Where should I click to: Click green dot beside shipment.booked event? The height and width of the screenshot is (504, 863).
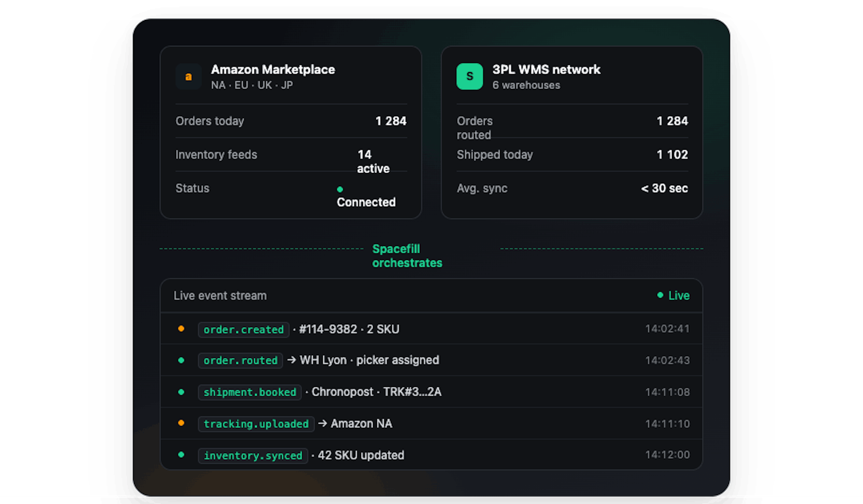pyautogui.click(x=181, y=392)
